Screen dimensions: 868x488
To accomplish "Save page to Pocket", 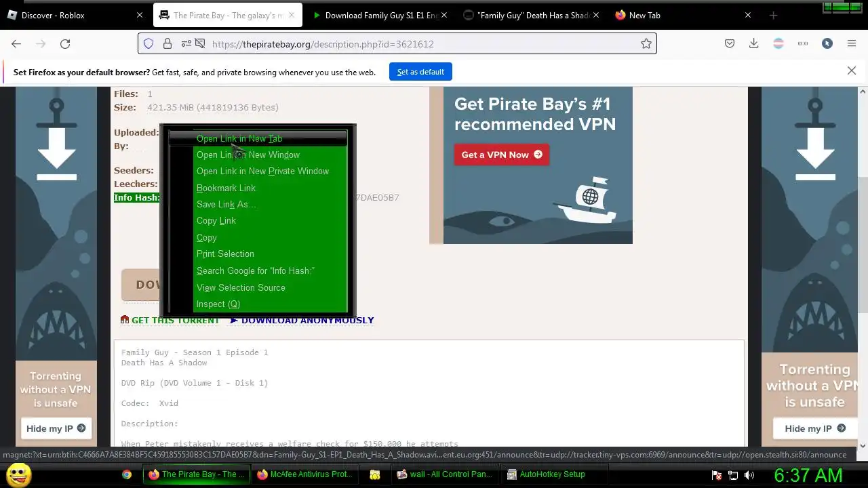I will click(x=730, y=43).
